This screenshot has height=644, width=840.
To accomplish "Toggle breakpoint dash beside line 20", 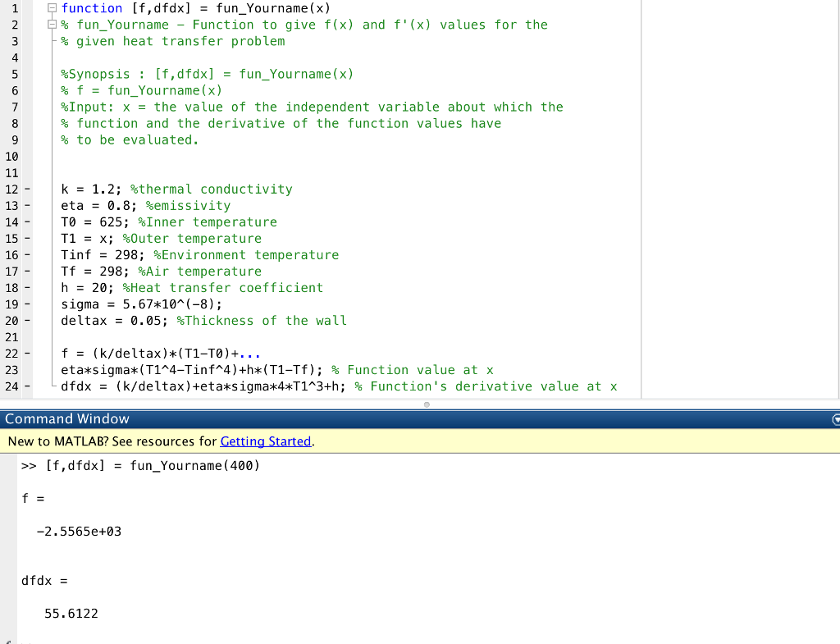I will point(27,321).
